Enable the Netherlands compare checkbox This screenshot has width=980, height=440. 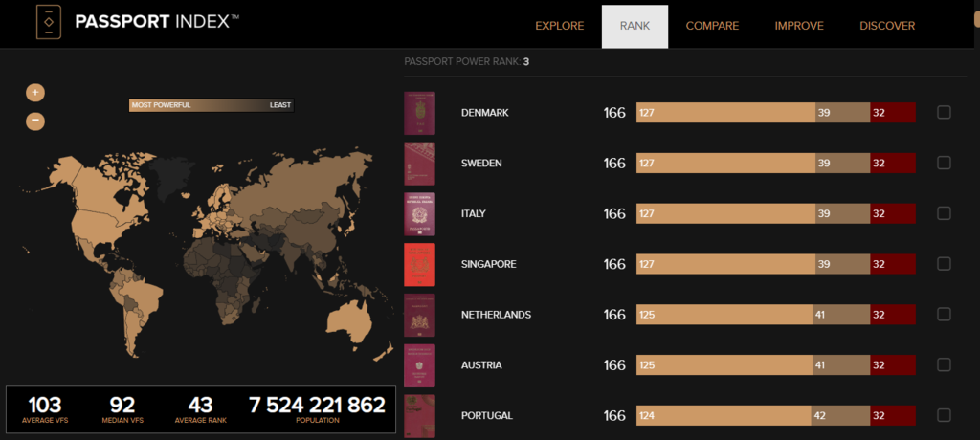click(944, 315)
